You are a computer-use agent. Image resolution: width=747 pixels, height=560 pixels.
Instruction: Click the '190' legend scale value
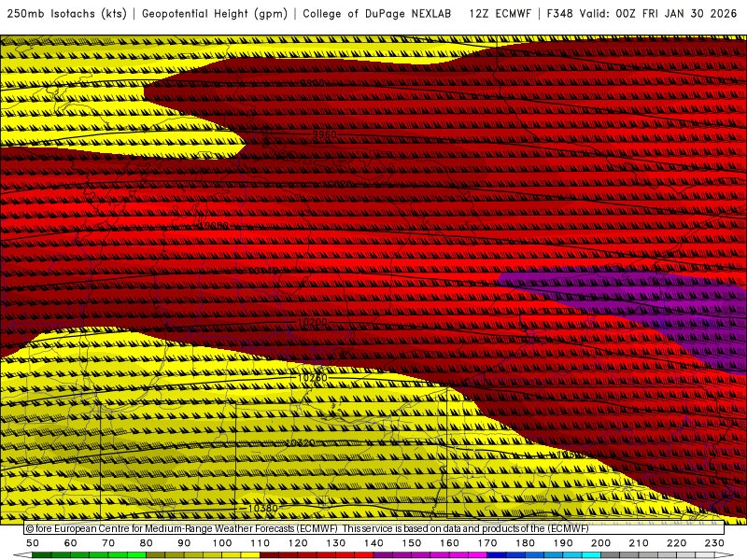(563, 543)
